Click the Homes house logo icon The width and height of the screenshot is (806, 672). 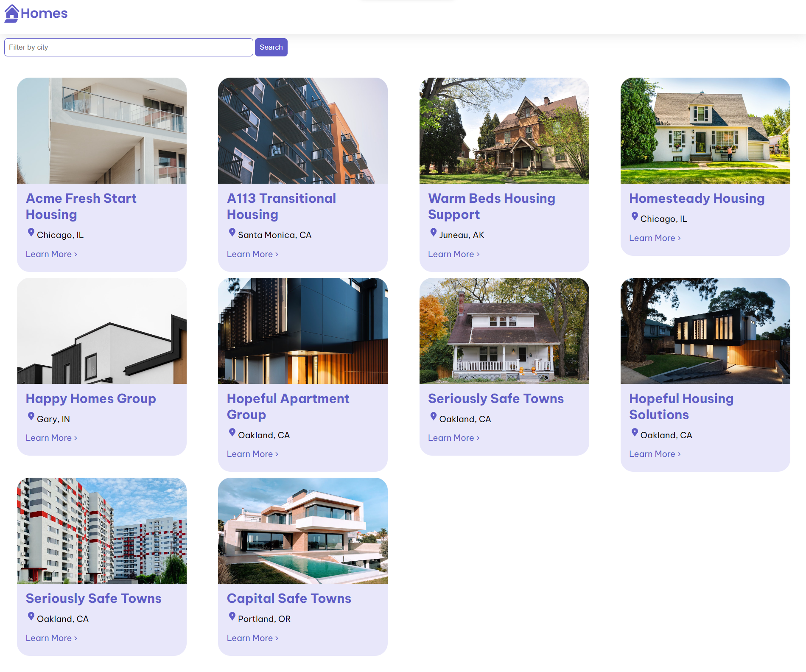tap(12, 13)
